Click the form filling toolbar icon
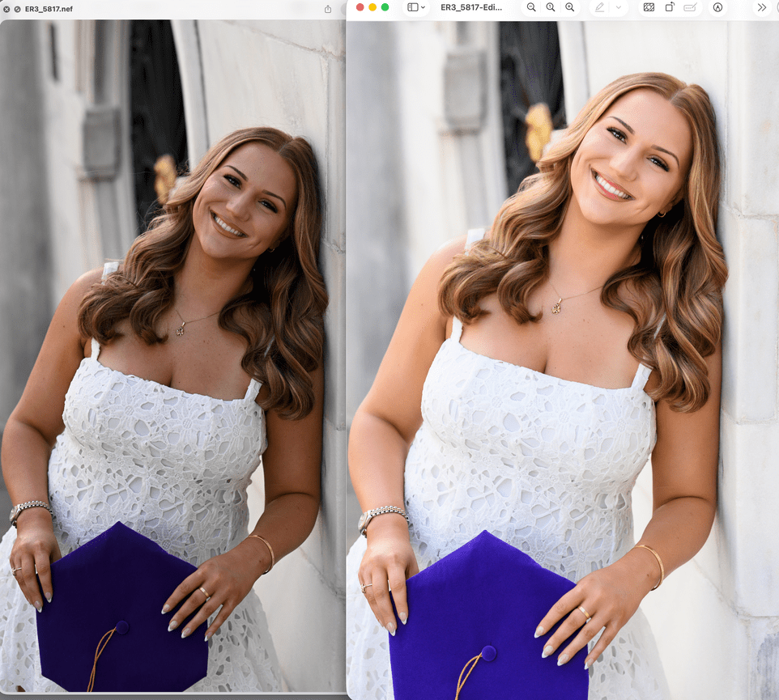Viewport: 779px width, 700px height. pyautogui.click(x=690, y=7)
